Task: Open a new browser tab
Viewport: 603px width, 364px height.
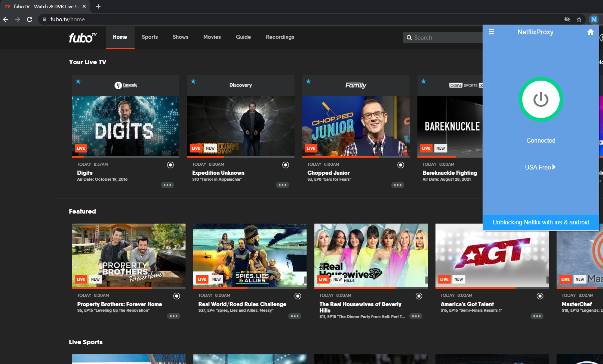Action: click(98, 6)
